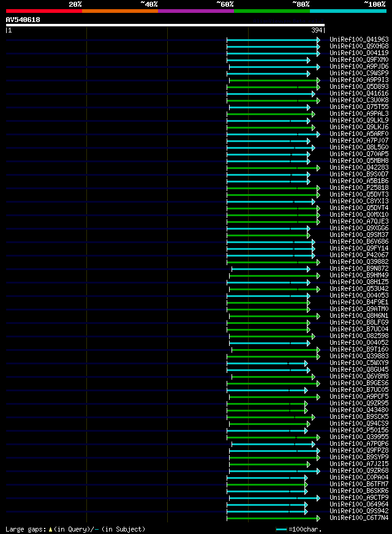Image resolution: width=392 pixels, height=534 pixels.
Task: Click the query end position 394
Action: click(317, 30)
